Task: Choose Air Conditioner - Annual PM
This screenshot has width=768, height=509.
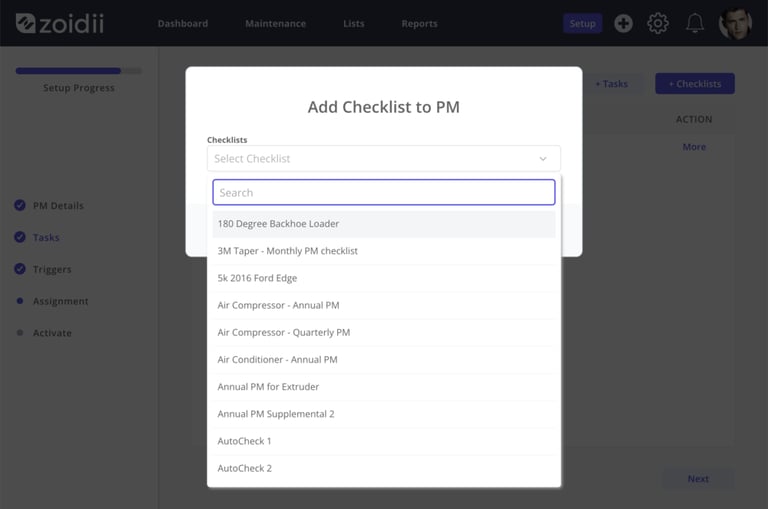Action: click(384, 360)
